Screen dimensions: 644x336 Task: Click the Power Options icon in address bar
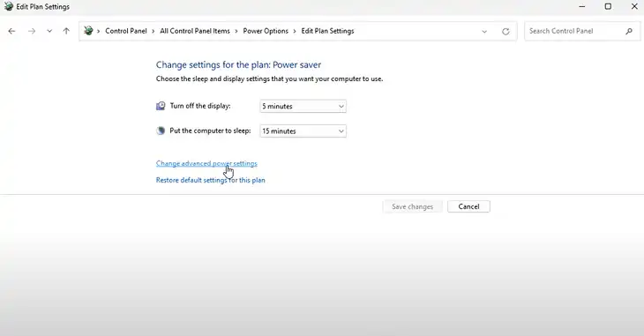(88, 31)
